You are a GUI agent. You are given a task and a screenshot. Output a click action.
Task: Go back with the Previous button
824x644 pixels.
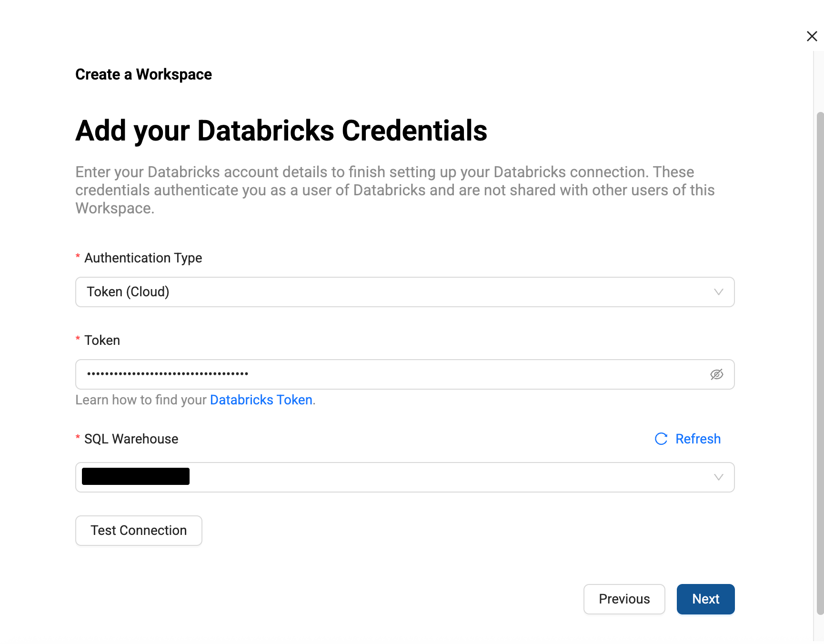pos(624,599)
